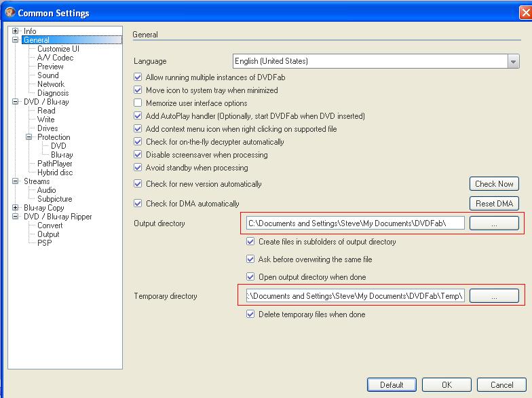Uncheck Move icon to system tray
Image resolution: width=532 pixels, height=398 pixels.
click(x=138, y=90)
